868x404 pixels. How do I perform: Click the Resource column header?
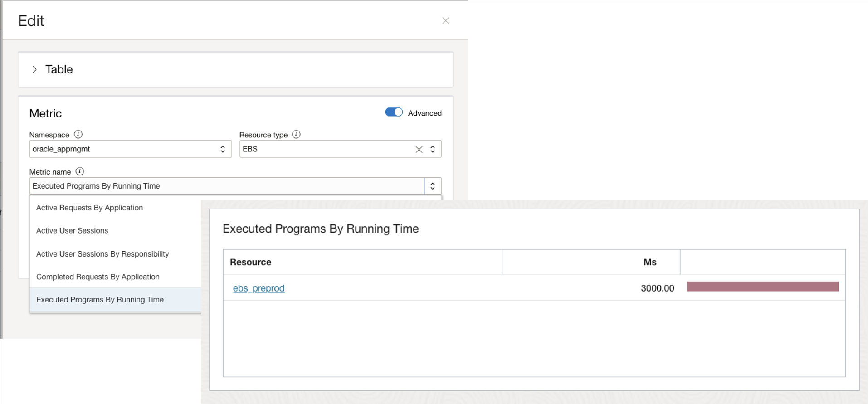click(x=250, y=262)
